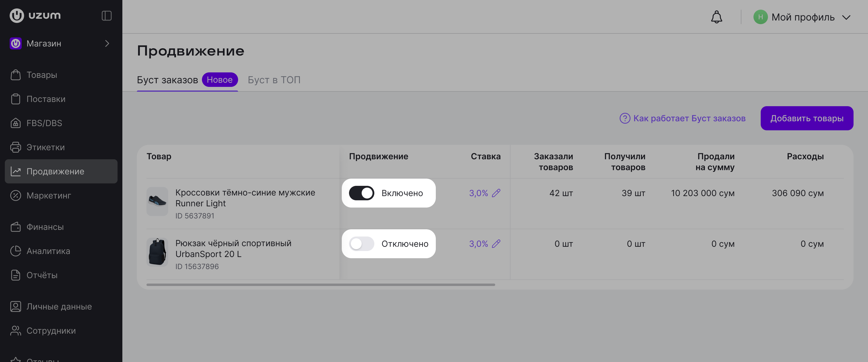Open Товары in sidebar
Image resolution: width=868 pixels, height=362 pixels.
pyautogui.click(x=61, y=75)
